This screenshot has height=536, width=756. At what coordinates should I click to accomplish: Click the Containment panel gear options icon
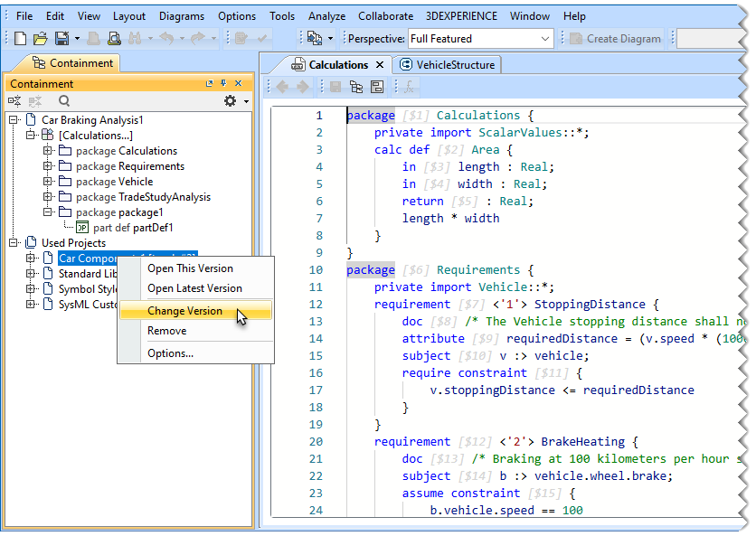click(x=230, y=101)
